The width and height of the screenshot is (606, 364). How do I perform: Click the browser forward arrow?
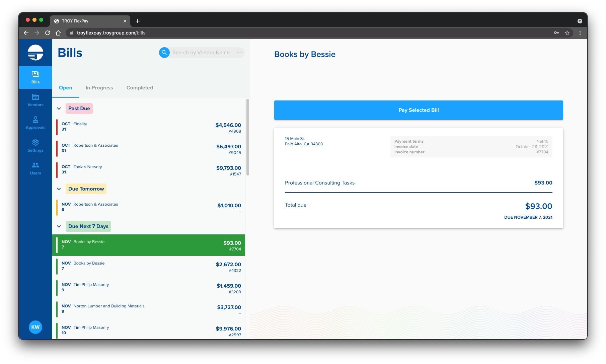coord(37,33)
